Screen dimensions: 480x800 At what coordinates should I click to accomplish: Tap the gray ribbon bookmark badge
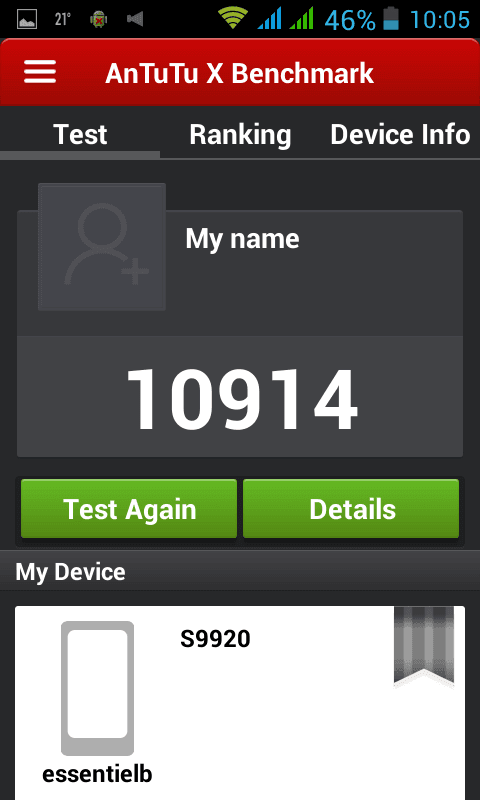(424, 646)
